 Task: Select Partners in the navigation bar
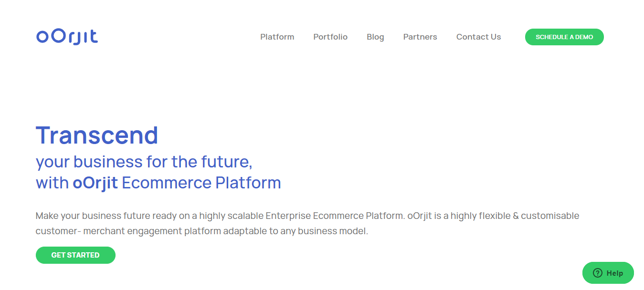(x=420, y=37)
